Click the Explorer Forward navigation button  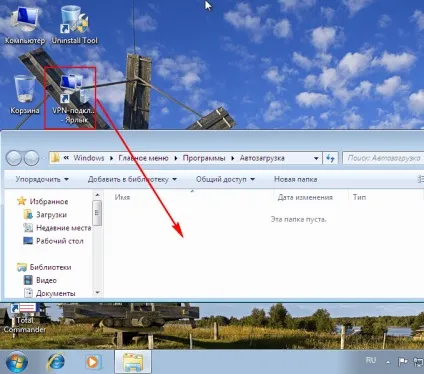click(31, 158)
